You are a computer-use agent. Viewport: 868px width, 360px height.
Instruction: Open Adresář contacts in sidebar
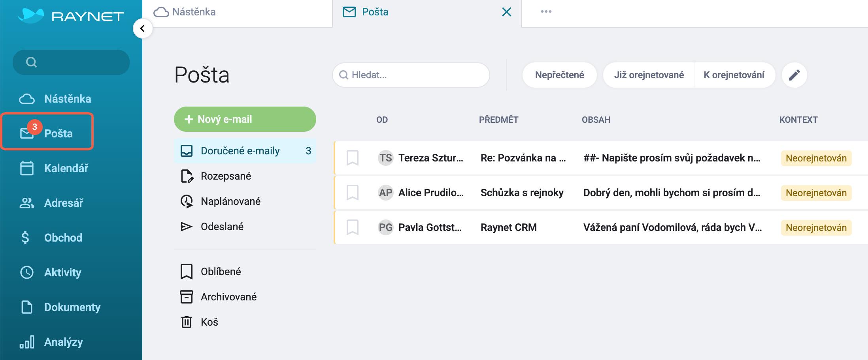(51, 203)
